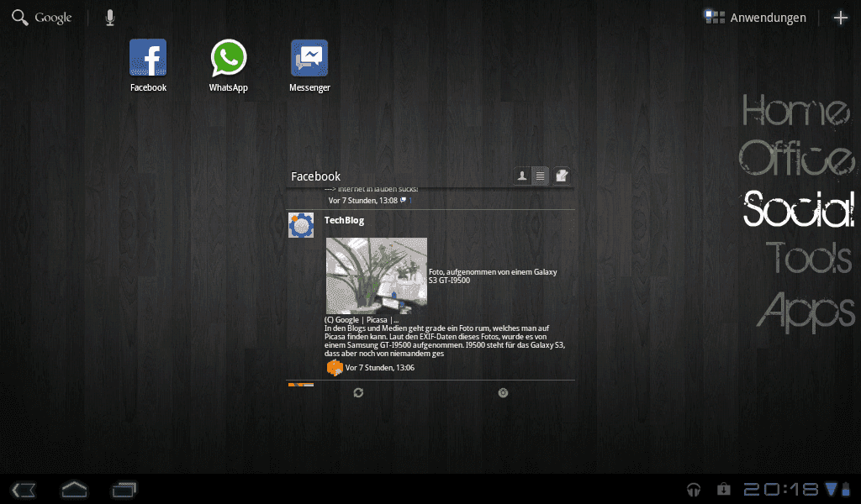Screen dimensions: 861x504
Task: Open the clock showing 20:18
Action: tap(781, 489)
